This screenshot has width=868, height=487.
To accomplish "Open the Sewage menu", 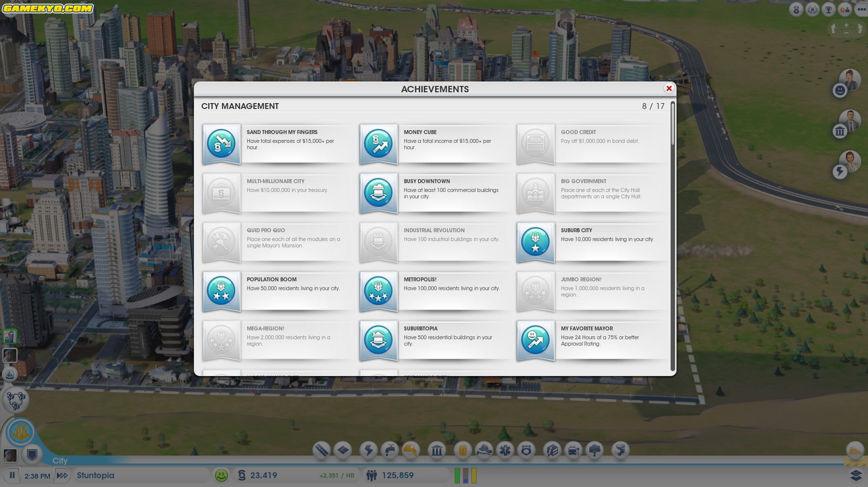I will click(x=410, y=450).
